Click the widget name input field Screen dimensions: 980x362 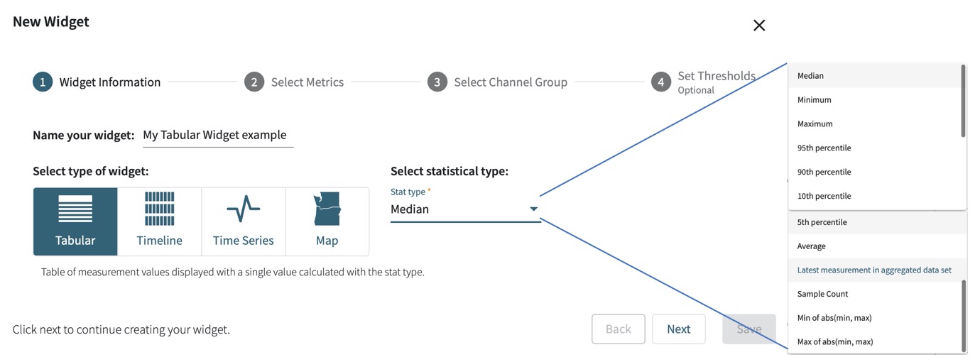[x=218, y=135]
